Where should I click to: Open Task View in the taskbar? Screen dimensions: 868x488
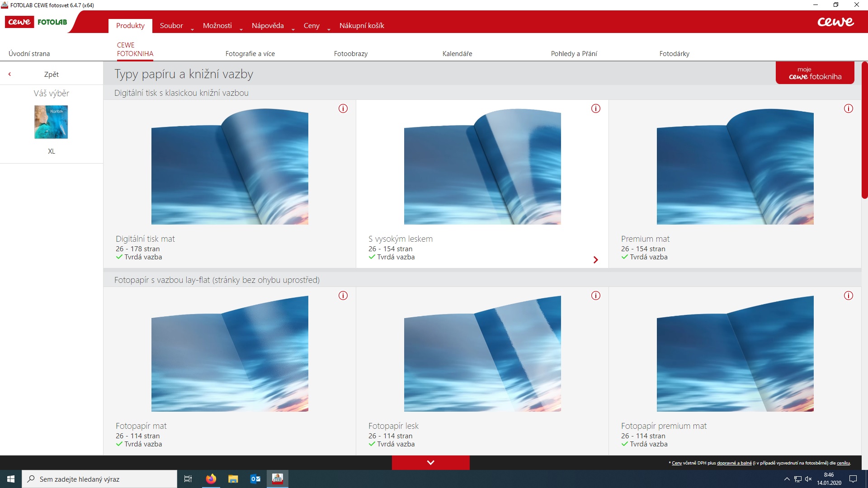188,479
